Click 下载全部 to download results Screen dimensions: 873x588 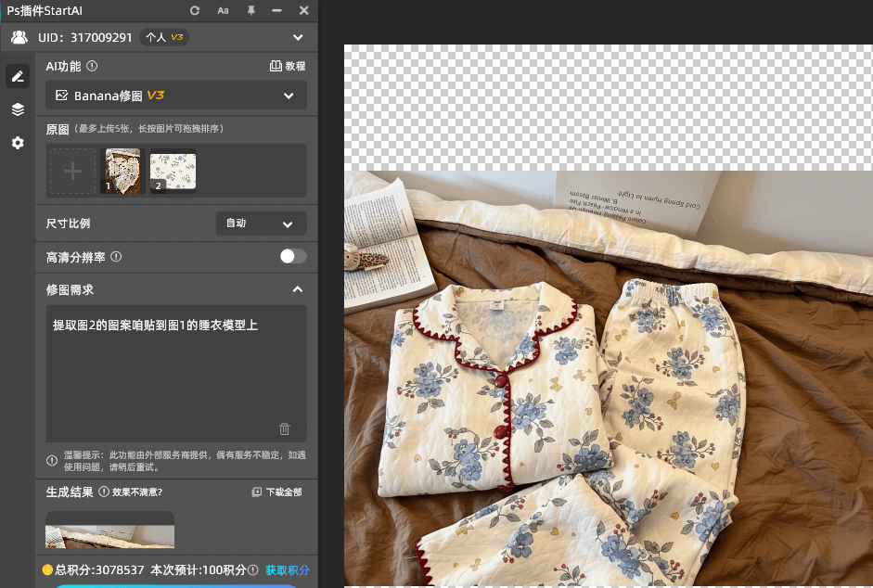pos(277,492)
